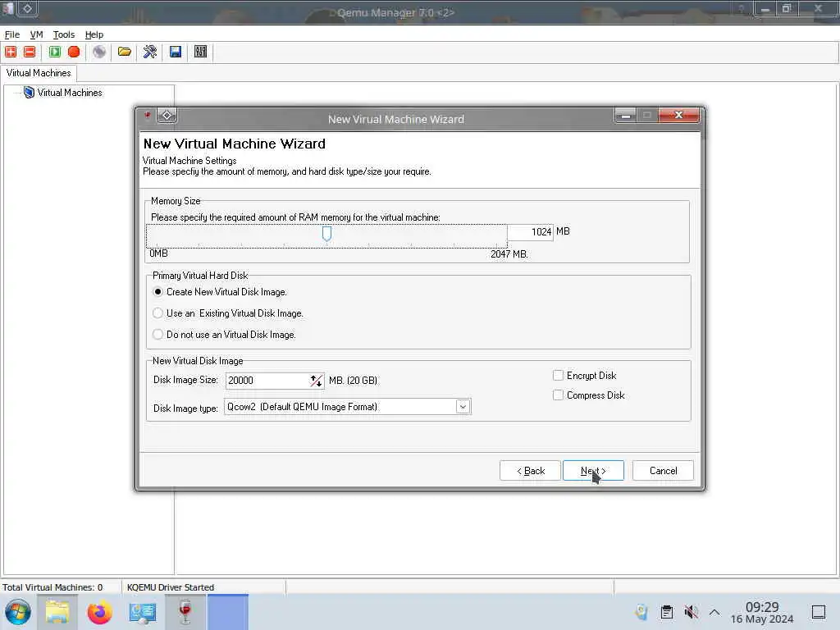Click the mixer sliders settings toolbar icon
This screenshot has width=840, height=630.
tap(200, 52)
